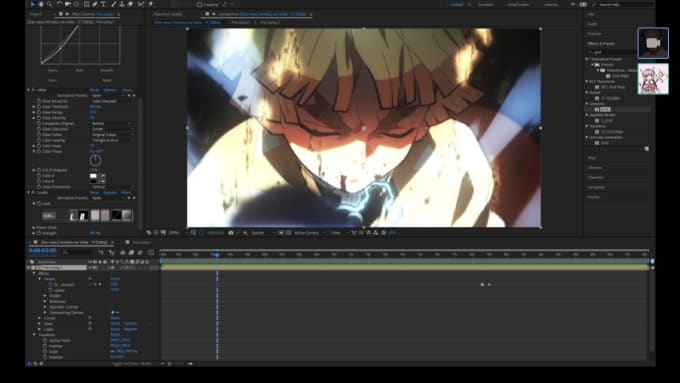
Task: Click the Glow effect Options link
Action: (110, 90)
